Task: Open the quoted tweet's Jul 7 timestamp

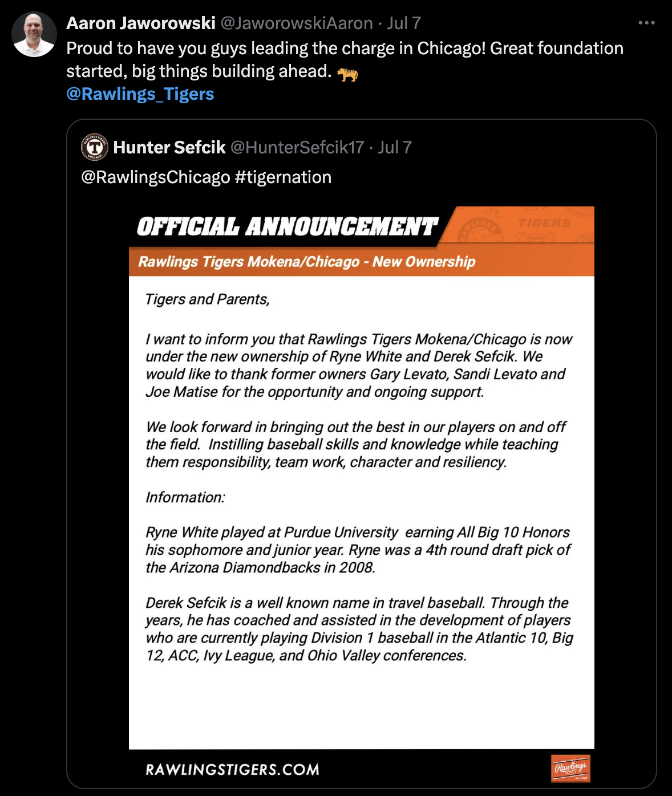Action: coord(395,147)
